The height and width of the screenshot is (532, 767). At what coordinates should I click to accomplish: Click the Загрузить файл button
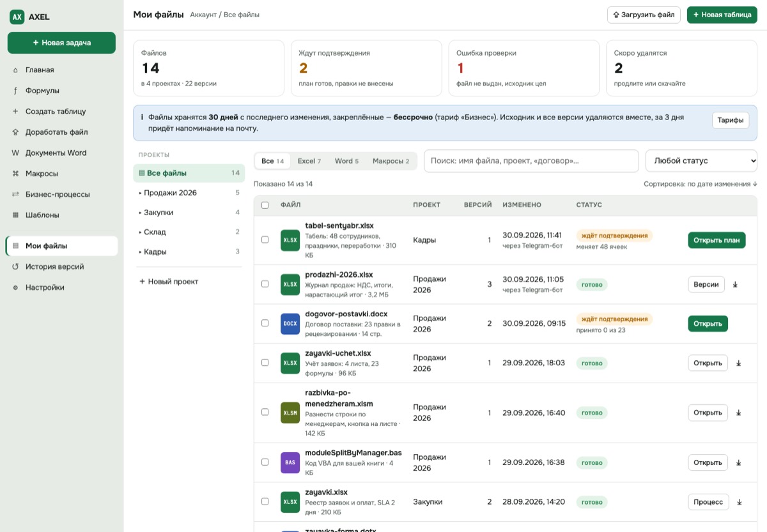pyautogui.click(x=644, y=15)
